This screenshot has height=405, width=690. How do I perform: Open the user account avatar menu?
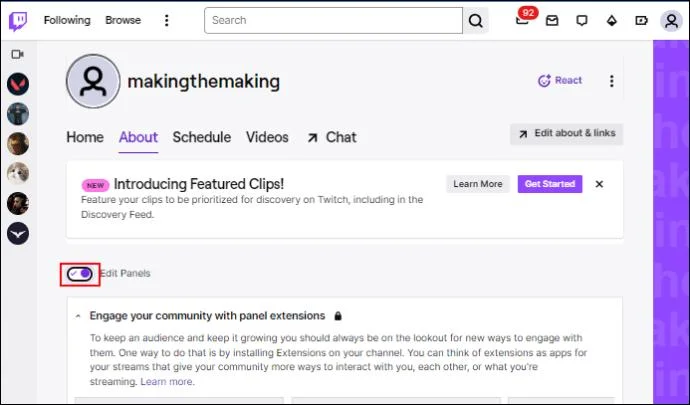coord(671,20)
